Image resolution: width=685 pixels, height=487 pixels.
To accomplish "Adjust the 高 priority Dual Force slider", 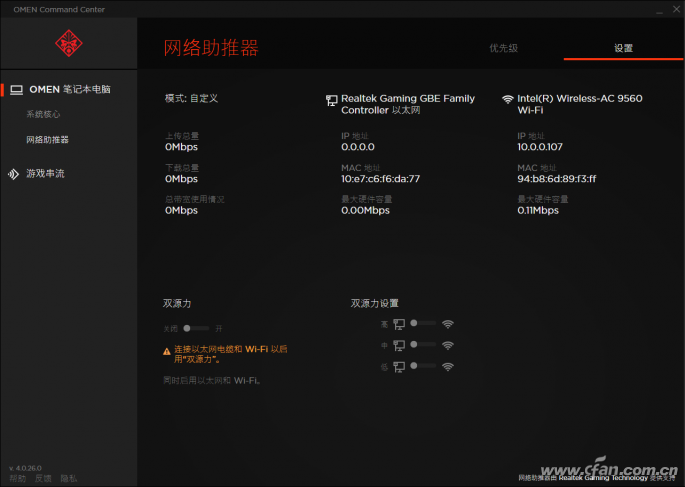I will click(x=423, y=323).
